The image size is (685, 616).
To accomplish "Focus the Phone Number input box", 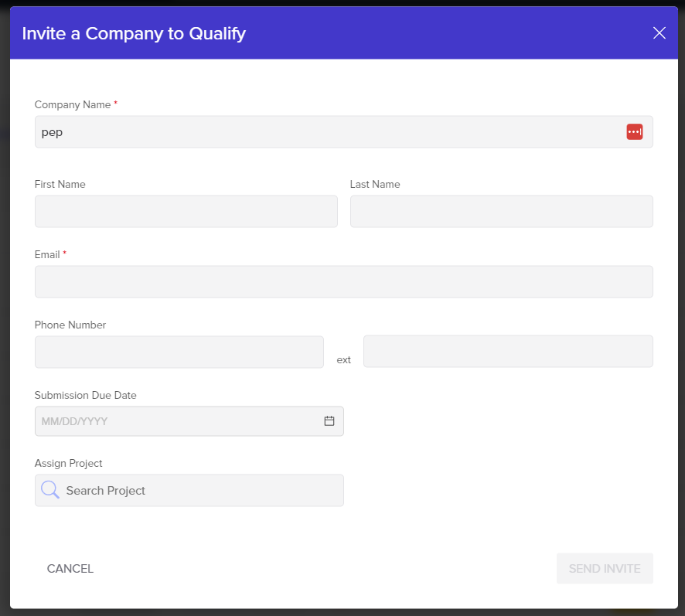I will [179, 352].
